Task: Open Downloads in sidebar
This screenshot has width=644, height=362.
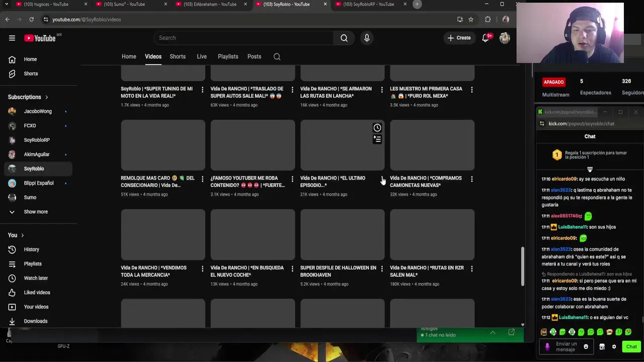Action: [36, 321]
